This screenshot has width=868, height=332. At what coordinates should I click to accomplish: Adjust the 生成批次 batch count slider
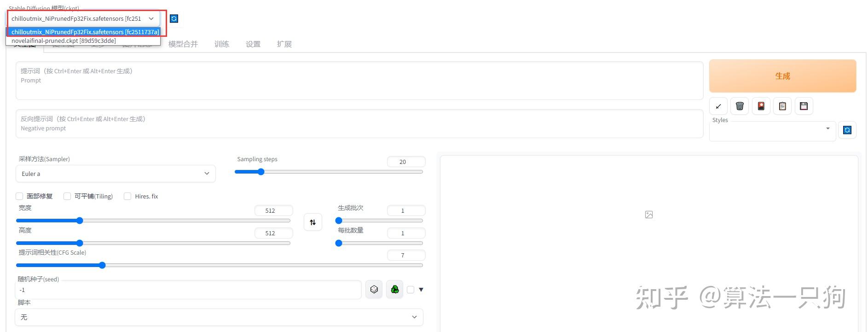pos(379,221)
